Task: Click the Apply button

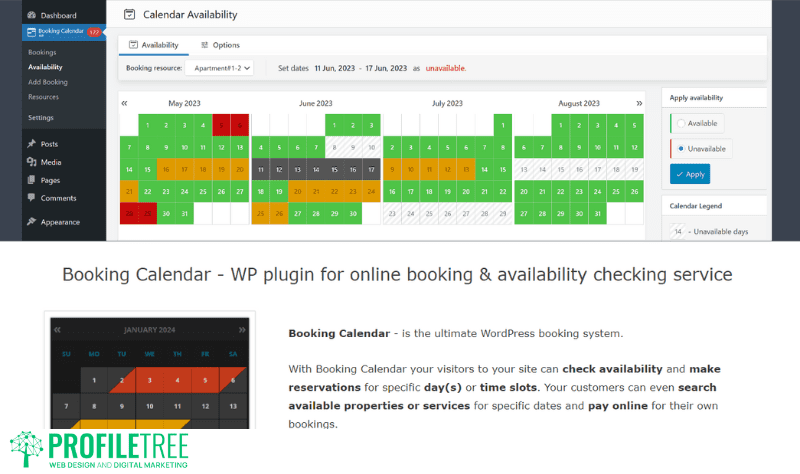Action: tap(690, 174)
